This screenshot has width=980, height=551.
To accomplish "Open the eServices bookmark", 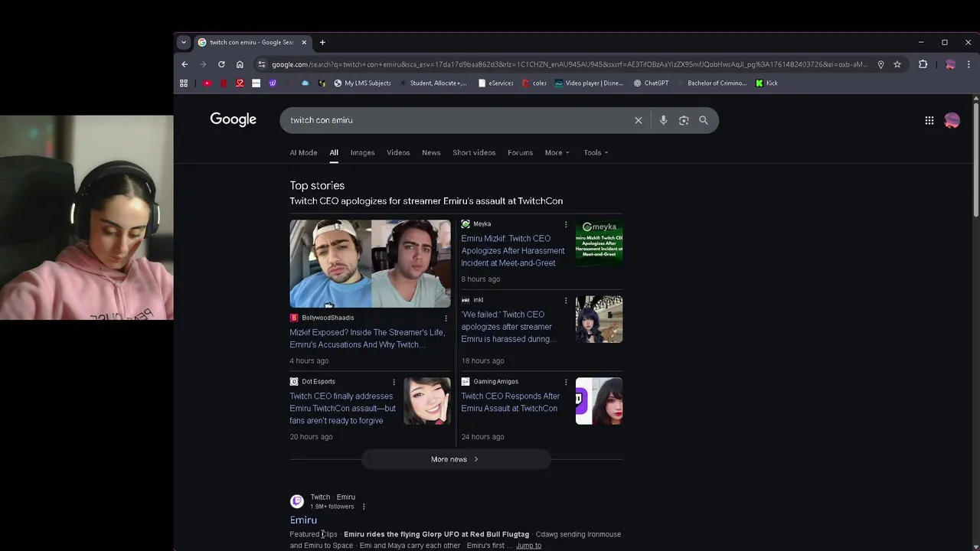I will coord(495,83).
